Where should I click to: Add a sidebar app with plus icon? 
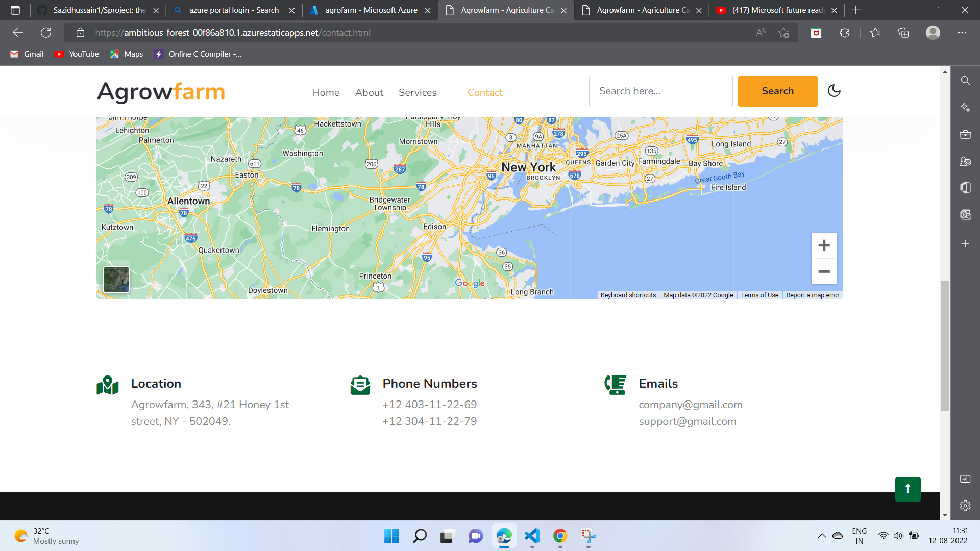965,244
